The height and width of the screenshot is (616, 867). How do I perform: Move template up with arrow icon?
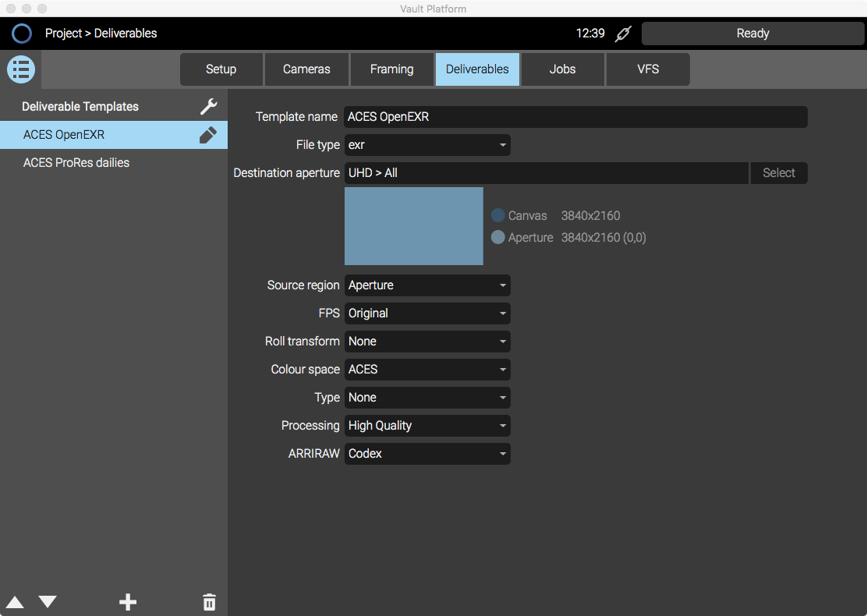(x=15, y=602)
